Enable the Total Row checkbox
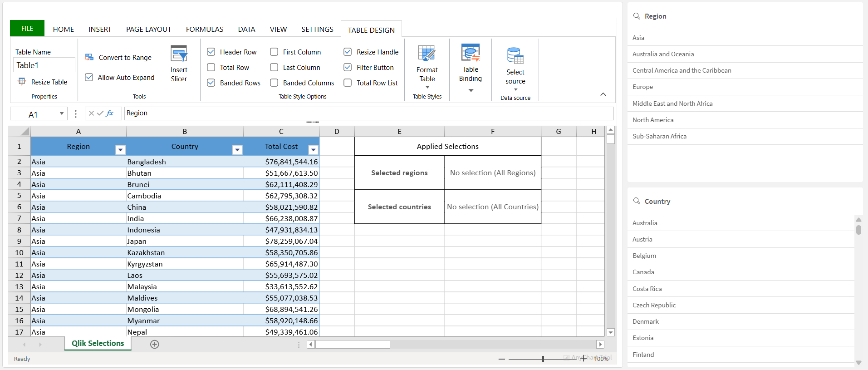Screen dimensions: 868x370 pos(211,68)
